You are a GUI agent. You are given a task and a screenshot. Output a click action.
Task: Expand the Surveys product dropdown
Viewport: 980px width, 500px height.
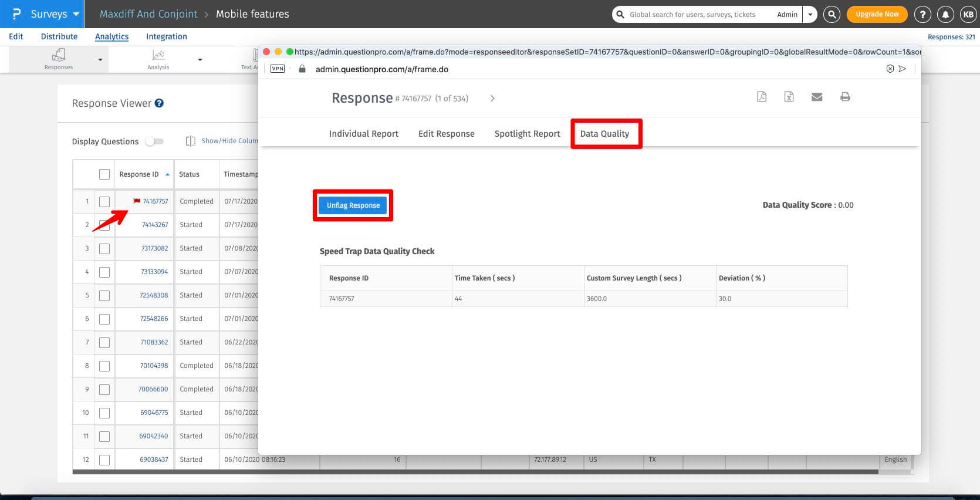[76, 14]
